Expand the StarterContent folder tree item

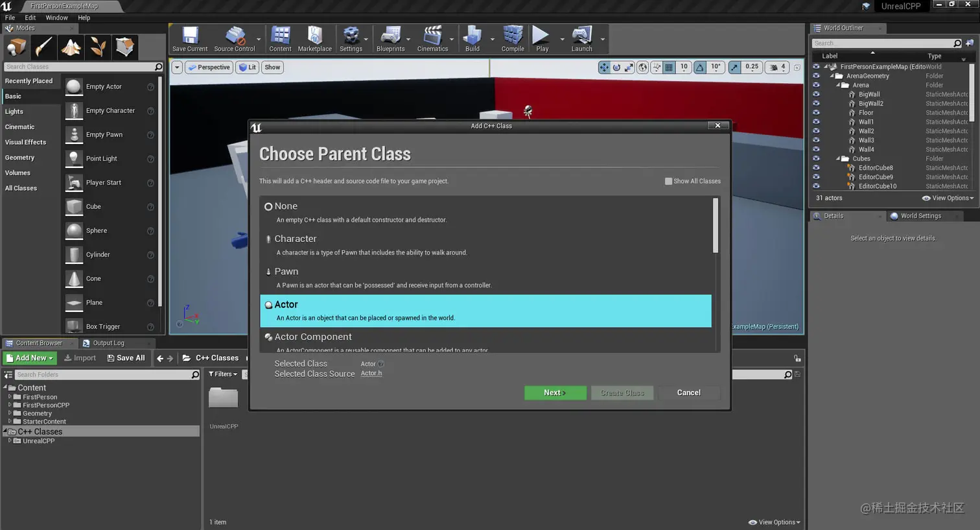tap(10, 421)
